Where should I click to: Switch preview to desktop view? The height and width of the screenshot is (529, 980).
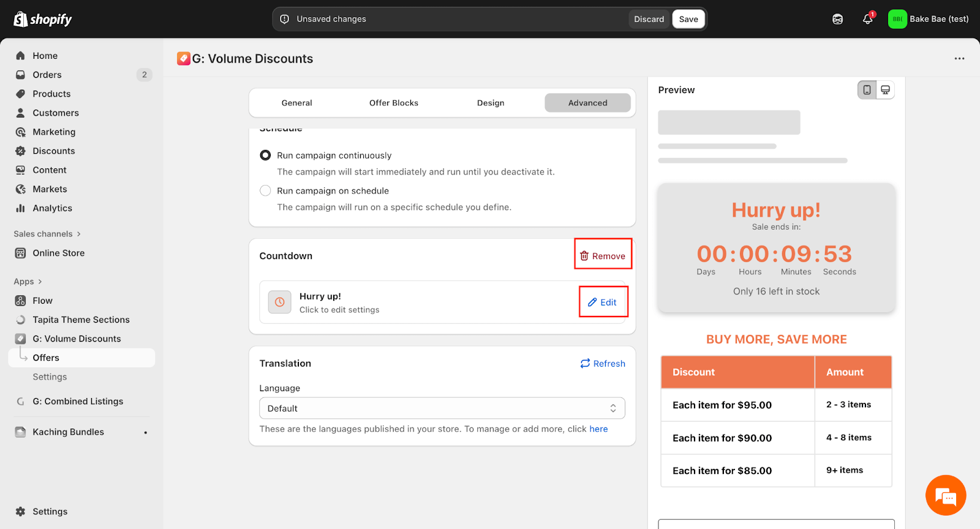coord(885,90)
